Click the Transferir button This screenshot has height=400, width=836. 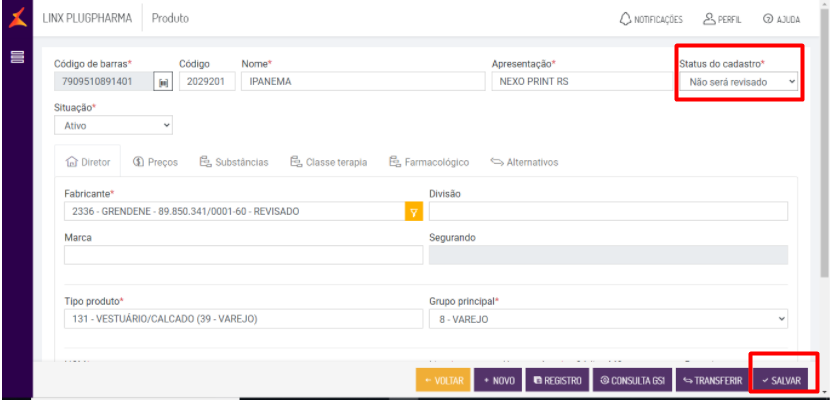[712, 380]
